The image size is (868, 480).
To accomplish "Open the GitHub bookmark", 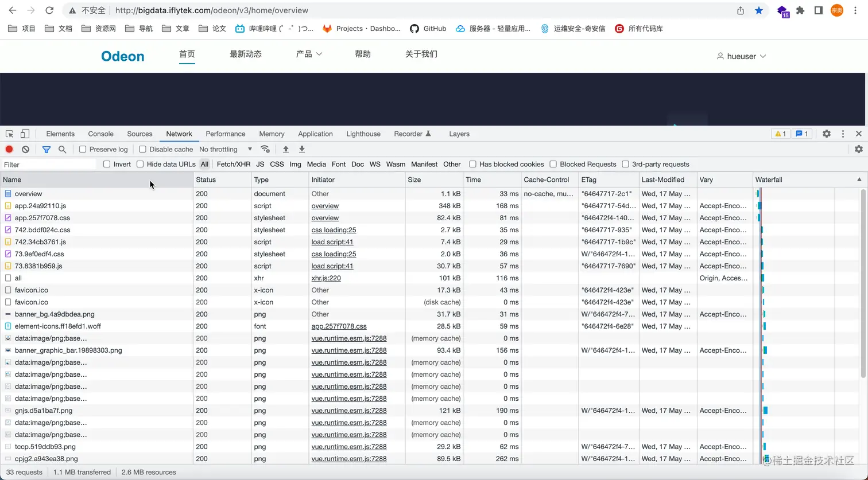I will click(x=428, y=28).
